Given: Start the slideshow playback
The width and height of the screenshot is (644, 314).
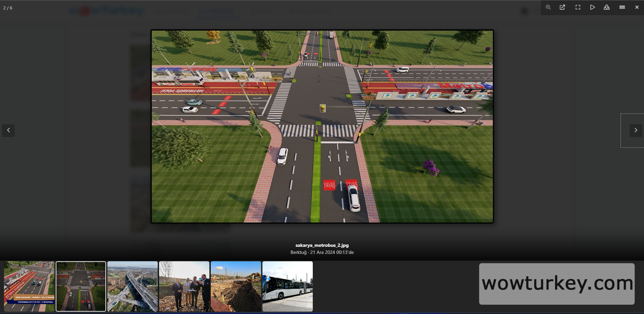Looking at the screenshot, I should [592, 7].
